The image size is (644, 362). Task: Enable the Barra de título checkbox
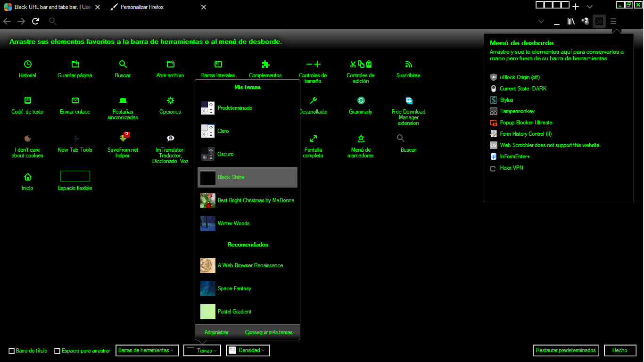click(x=12, y=351)
